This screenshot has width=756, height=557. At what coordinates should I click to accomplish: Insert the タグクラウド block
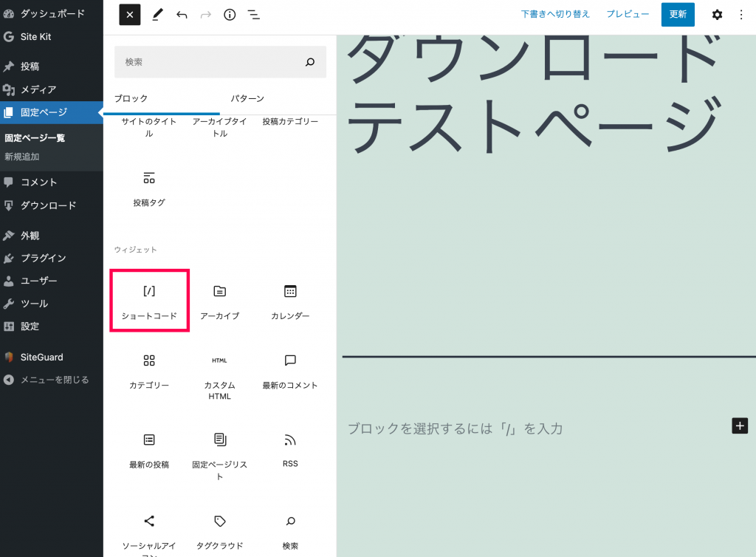pyautogui.click(x=219, y=531)
